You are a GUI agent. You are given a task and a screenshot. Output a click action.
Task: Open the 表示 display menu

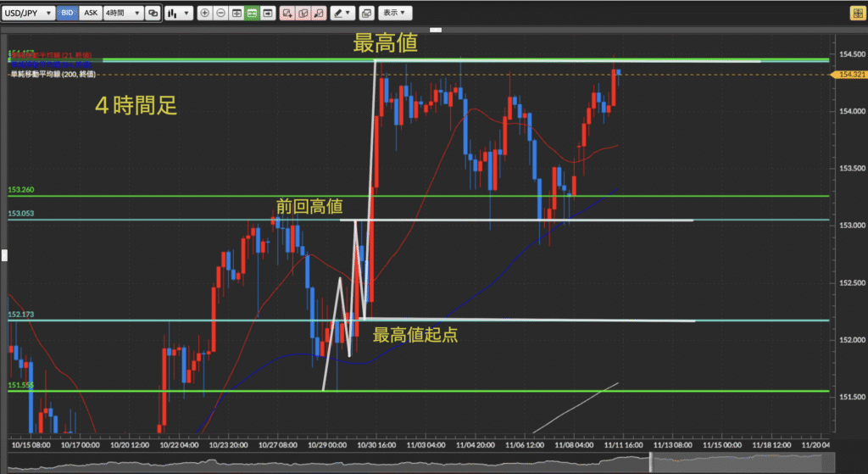tap(394, 14)
